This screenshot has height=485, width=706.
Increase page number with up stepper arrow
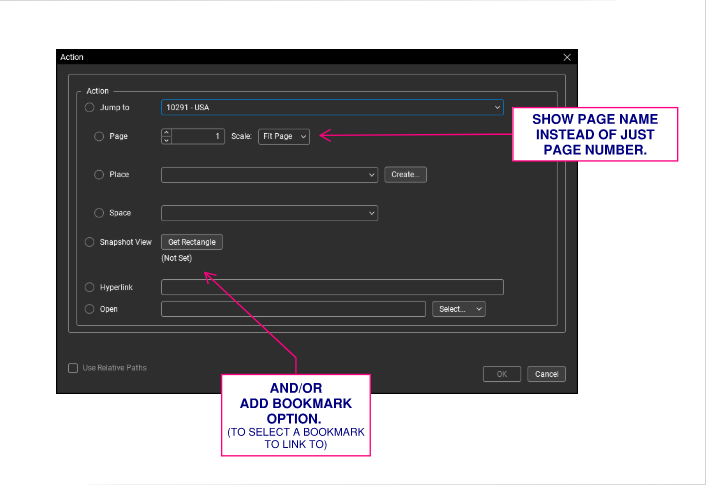pos(166,132)
